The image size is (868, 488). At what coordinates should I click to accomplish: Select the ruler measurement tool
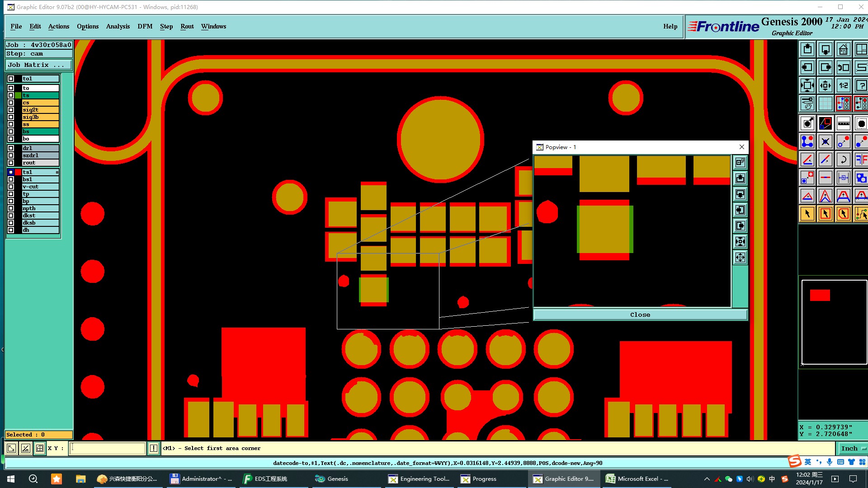pos(843,123)
